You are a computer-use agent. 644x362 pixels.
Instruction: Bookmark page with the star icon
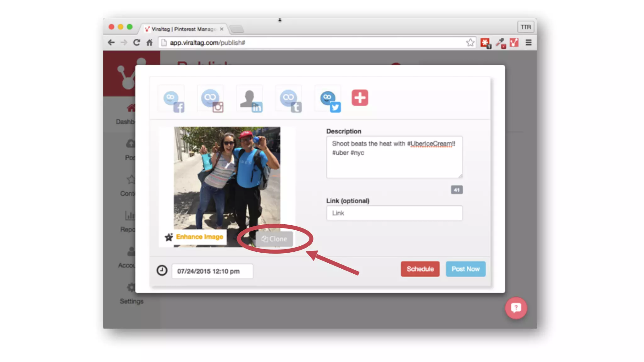(470, 43)
